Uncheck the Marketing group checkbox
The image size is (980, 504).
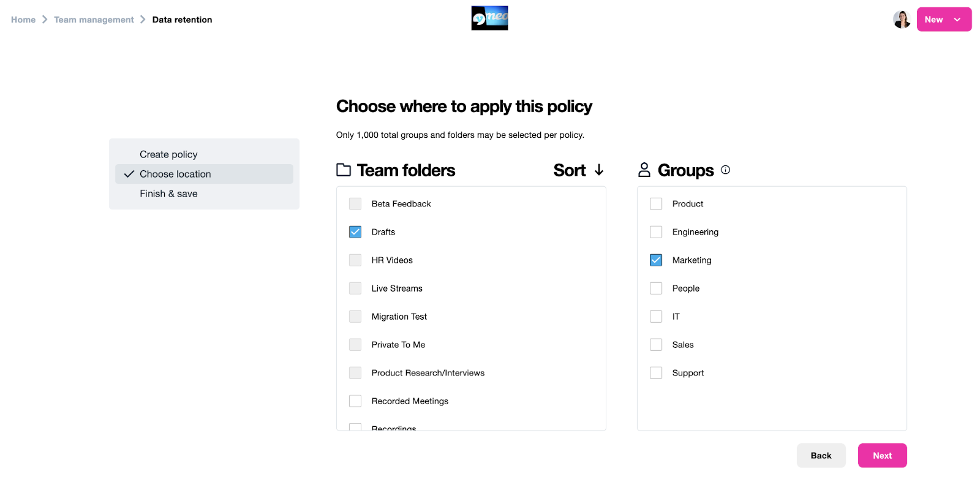click(x=656, y=260)
